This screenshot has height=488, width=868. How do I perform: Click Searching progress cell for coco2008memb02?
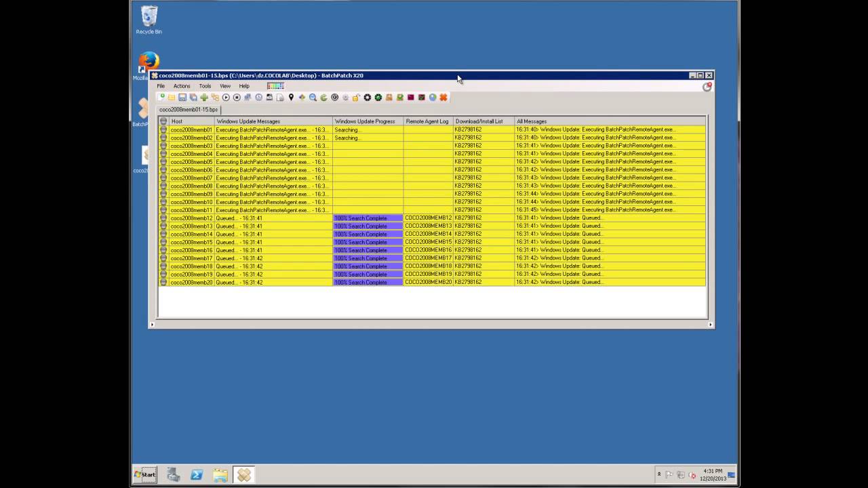pyautogui.click(x=368, y=138)
